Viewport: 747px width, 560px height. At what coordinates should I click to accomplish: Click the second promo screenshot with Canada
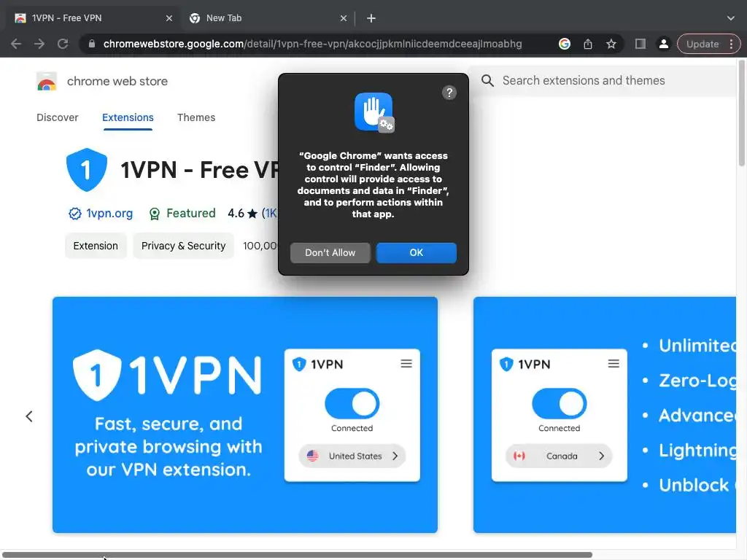click(x=605, y=415)
